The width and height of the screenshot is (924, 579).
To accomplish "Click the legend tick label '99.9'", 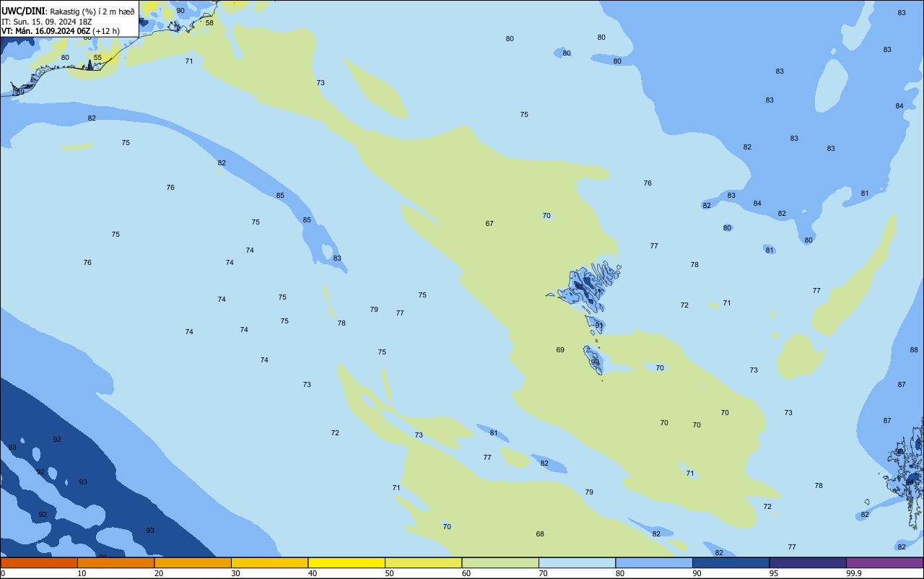I will point(854,573).
